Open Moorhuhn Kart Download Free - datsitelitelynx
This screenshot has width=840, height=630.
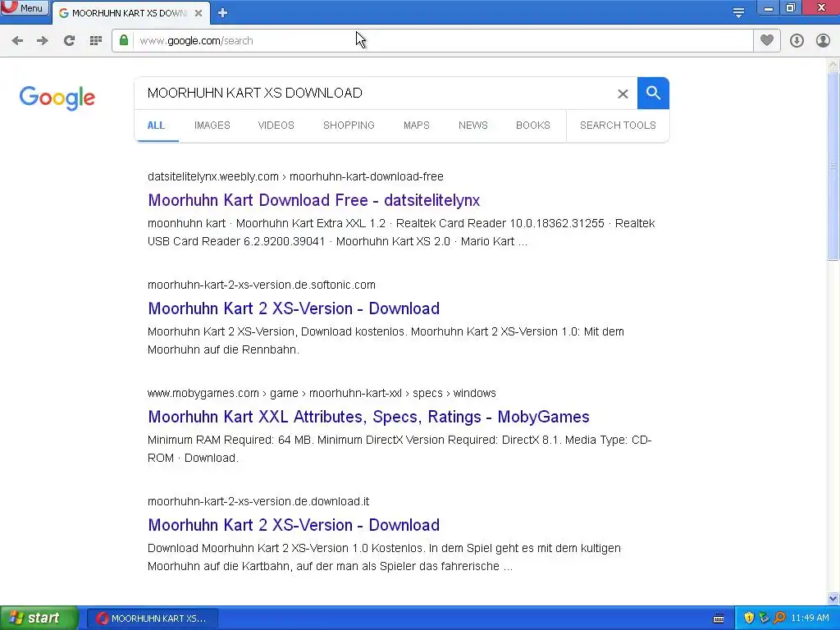click(314, 200)
